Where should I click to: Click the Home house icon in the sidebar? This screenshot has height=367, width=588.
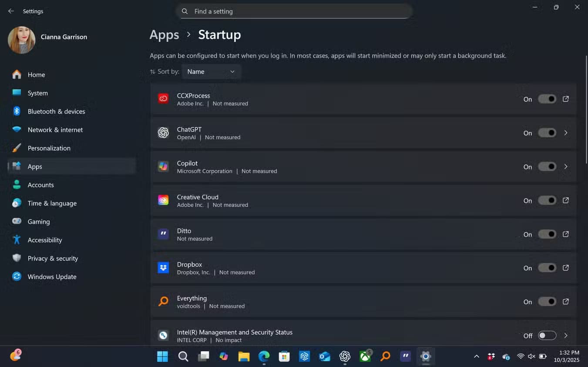[x=17, y=75]
